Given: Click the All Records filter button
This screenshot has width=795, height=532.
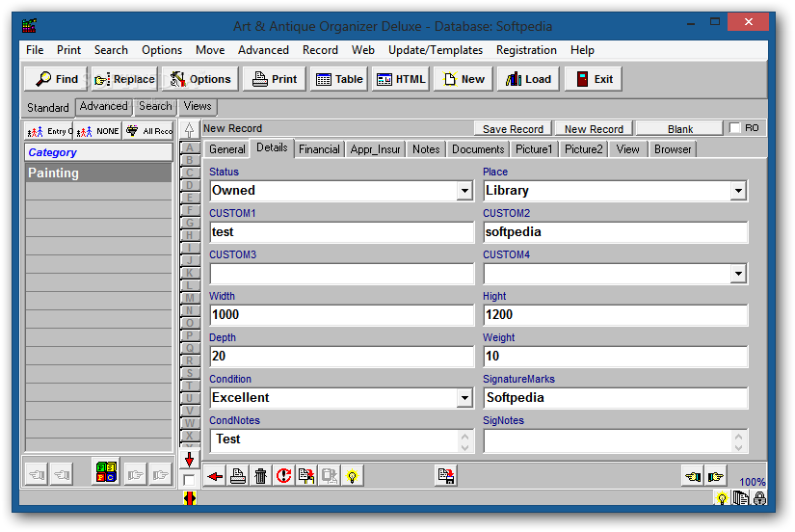Looking at the screenshot, I should point(149,131).
